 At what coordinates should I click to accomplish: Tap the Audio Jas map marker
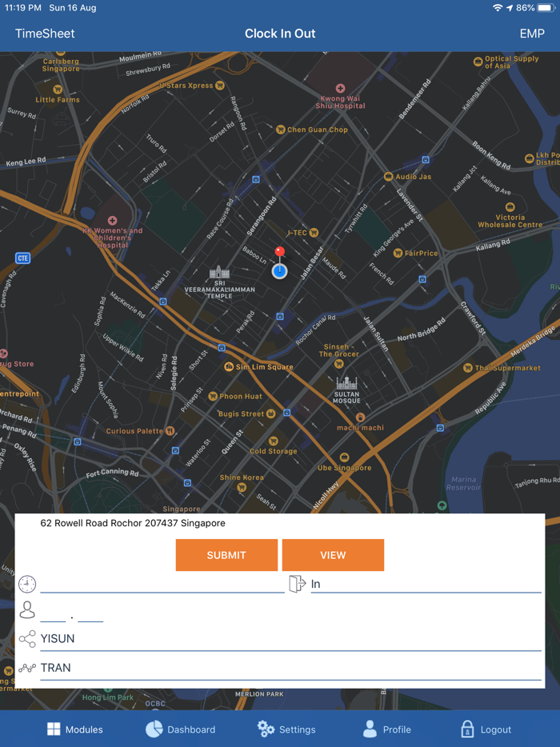click(389, 176)
